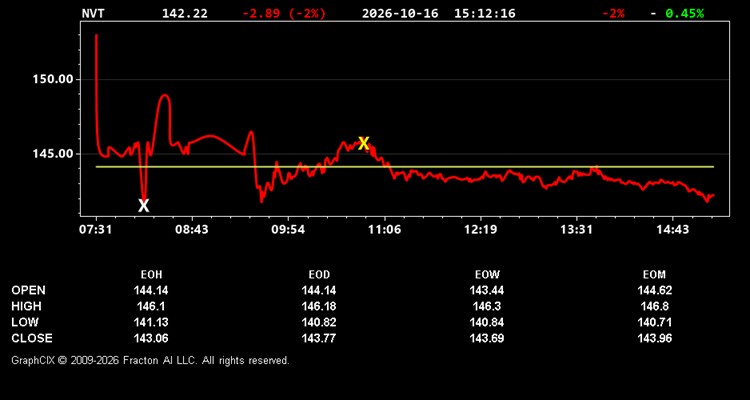Click the EOW low value 140.84
This screenshot has height=400, width=750.
coord(487,322)
